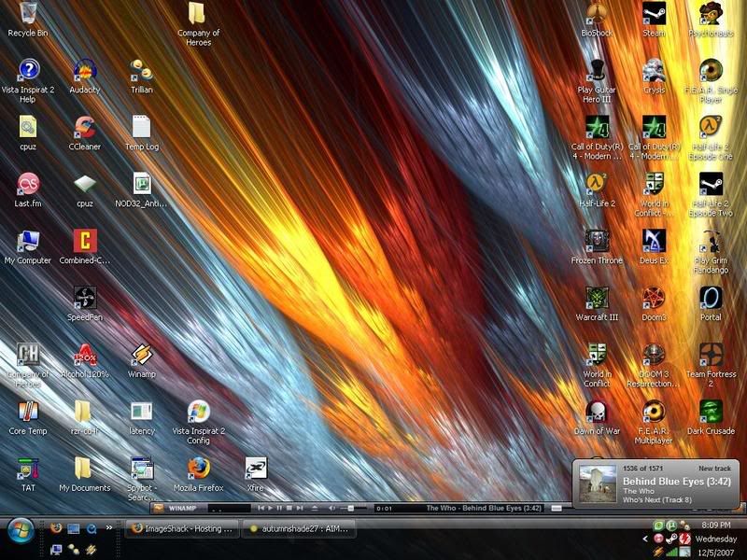Launch Crysis from the desktop
Screen dimensions: 747x560
click(654, 77)
